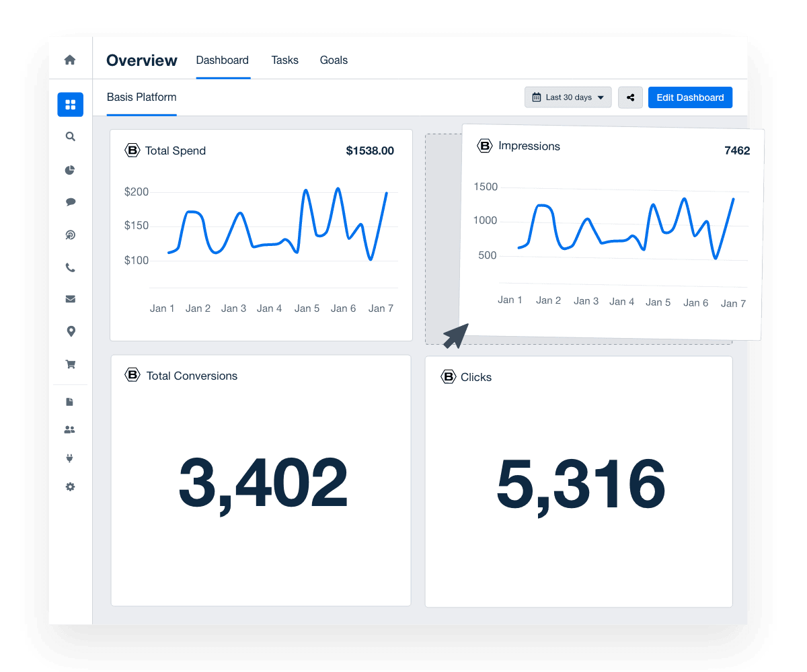Open the Last 30 days date dropdown
This screenshot has width=807, height=672.
[568, 97]
